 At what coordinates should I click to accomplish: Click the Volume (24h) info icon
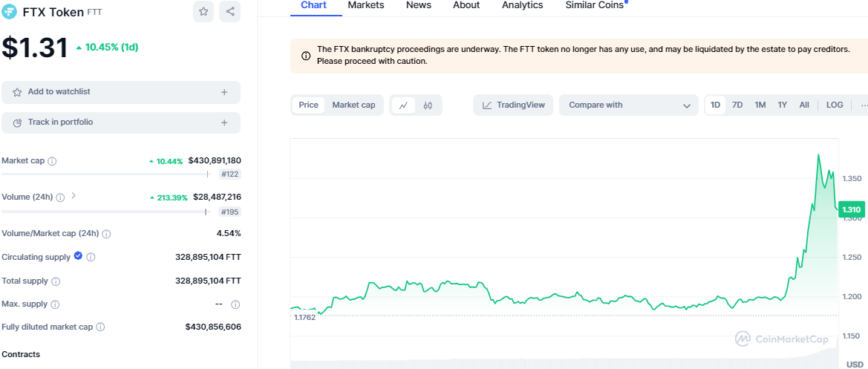pos(60,197)
